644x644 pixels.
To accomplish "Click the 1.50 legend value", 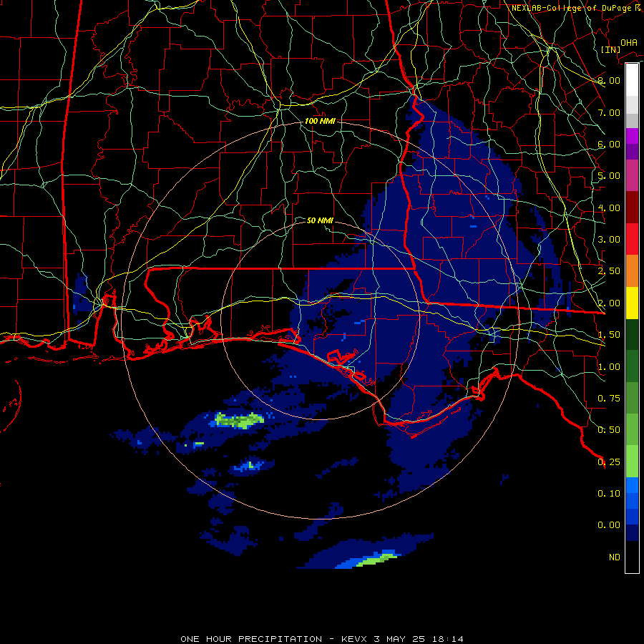I will pos(609,335).
